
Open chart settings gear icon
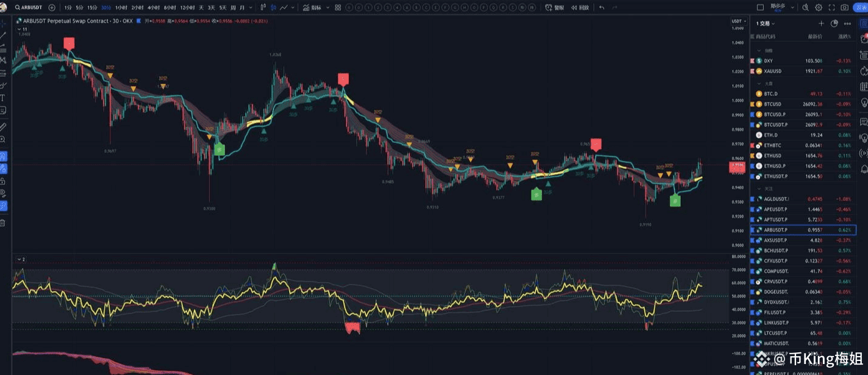[819, 7]
